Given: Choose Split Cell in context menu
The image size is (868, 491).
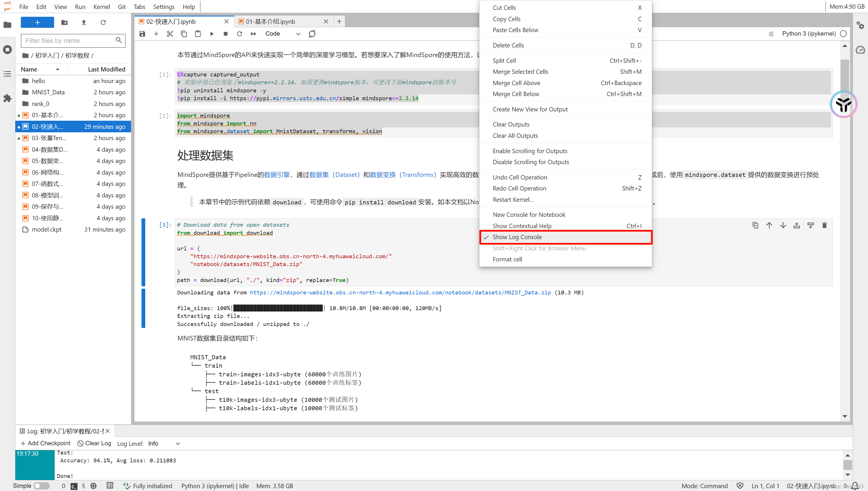Looking at the screenshot, I should pos(565,61).
